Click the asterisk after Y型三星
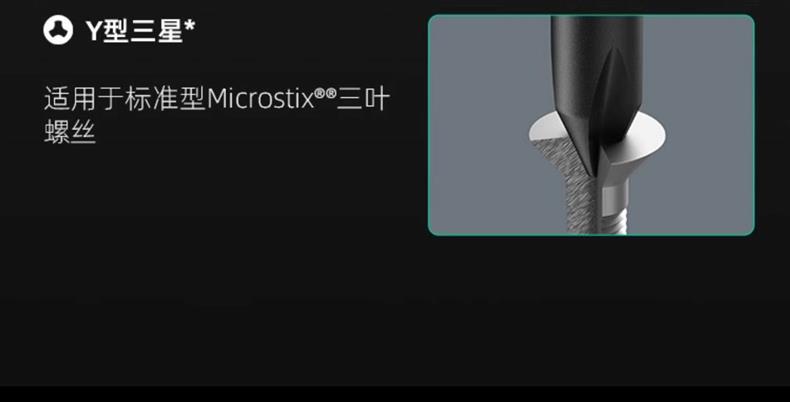Screen dimensions: 790x402 pos(189,26)
